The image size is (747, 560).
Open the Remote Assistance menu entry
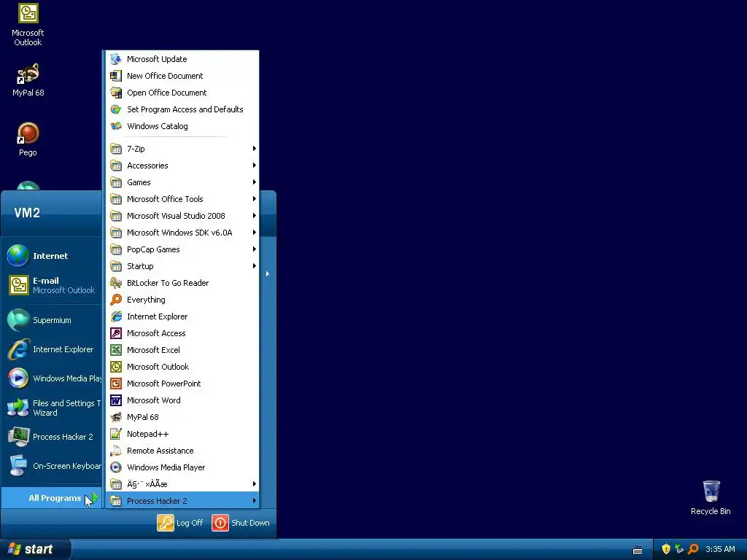[x=182, y=451]
